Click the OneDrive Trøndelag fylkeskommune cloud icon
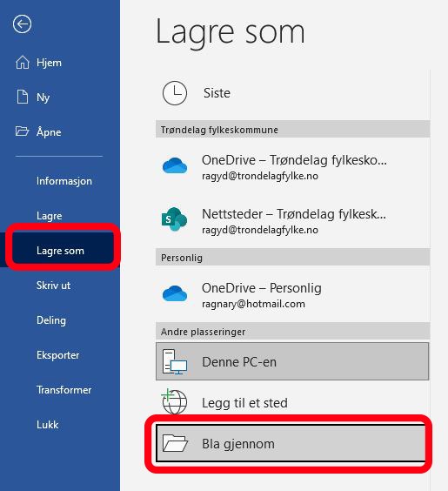 (x=175, y=166)
